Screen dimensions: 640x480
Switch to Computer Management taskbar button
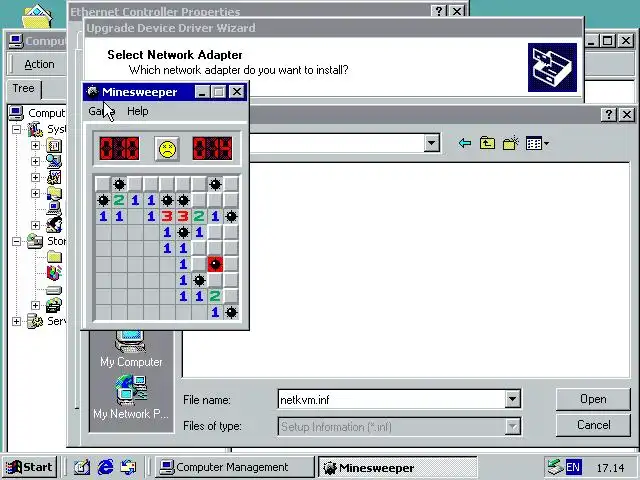click(x=234, y=467)
